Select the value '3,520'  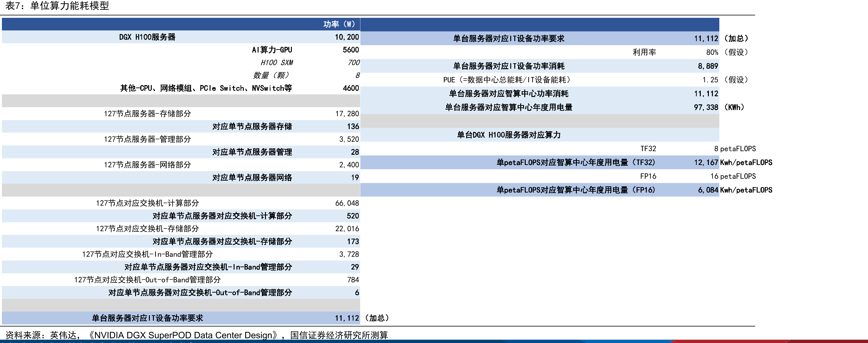(349, 139)
